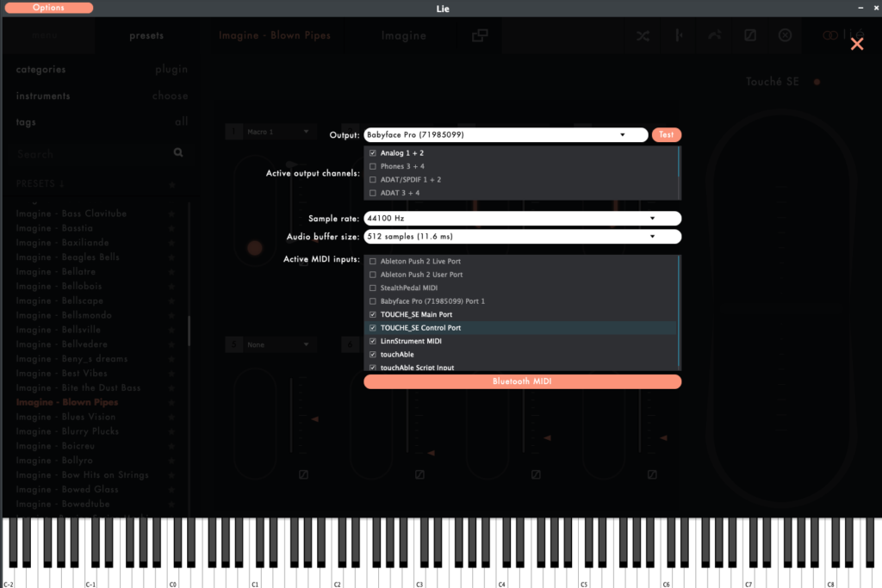Open the Options menu in title bar
882x588 pixels.
(49, 8)
